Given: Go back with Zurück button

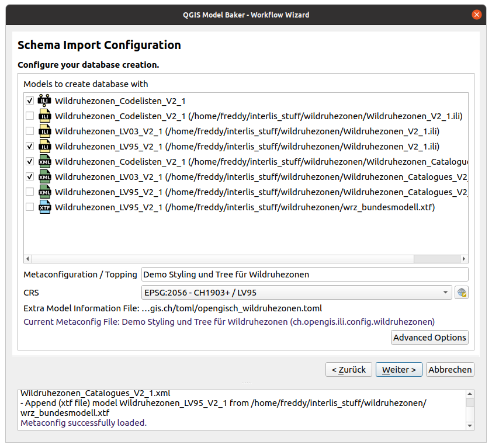Looking at the screenshot, I should click(x=349, y=370).
